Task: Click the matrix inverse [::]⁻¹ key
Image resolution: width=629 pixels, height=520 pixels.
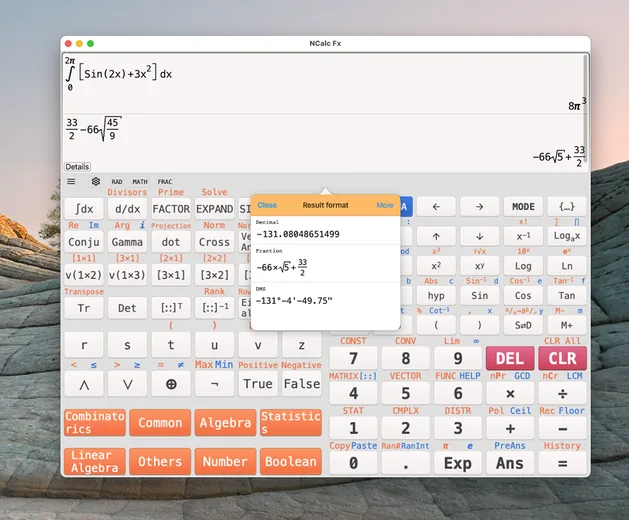Action: [x=215, y=308]
